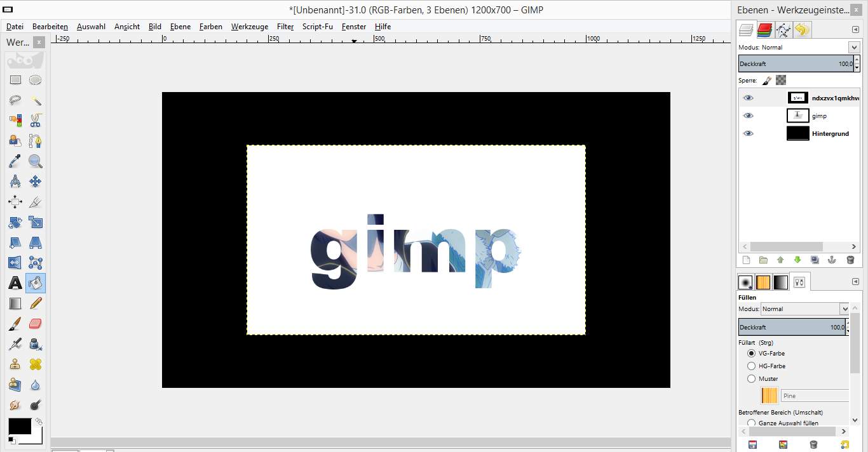The height and width of the screenshot is (452, 868).
Task: Activate the Bucket Fill tool
Action: [x=36, y=283]
